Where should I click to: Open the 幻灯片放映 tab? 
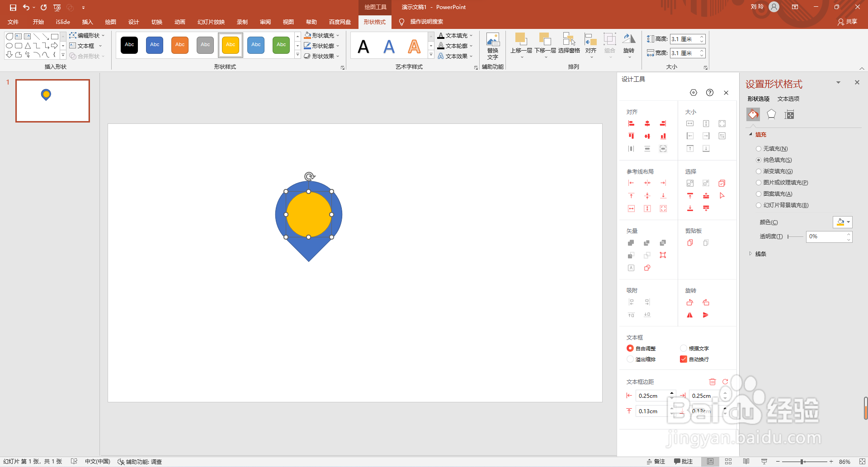[211, 22]
